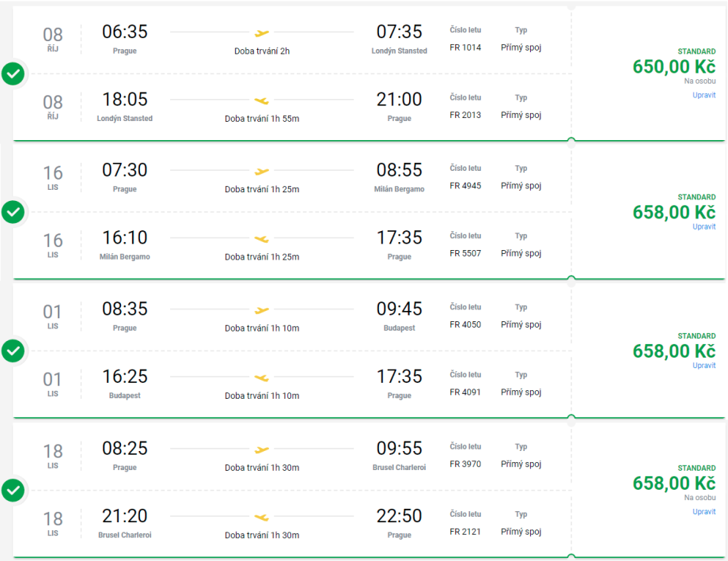
Task: Click Upravit for the Milán Bergamo fare
Action: (703, 227)
